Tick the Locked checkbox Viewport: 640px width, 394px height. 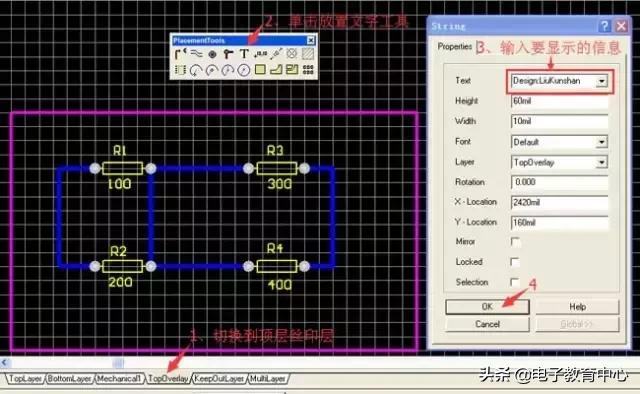pos(516,262)
